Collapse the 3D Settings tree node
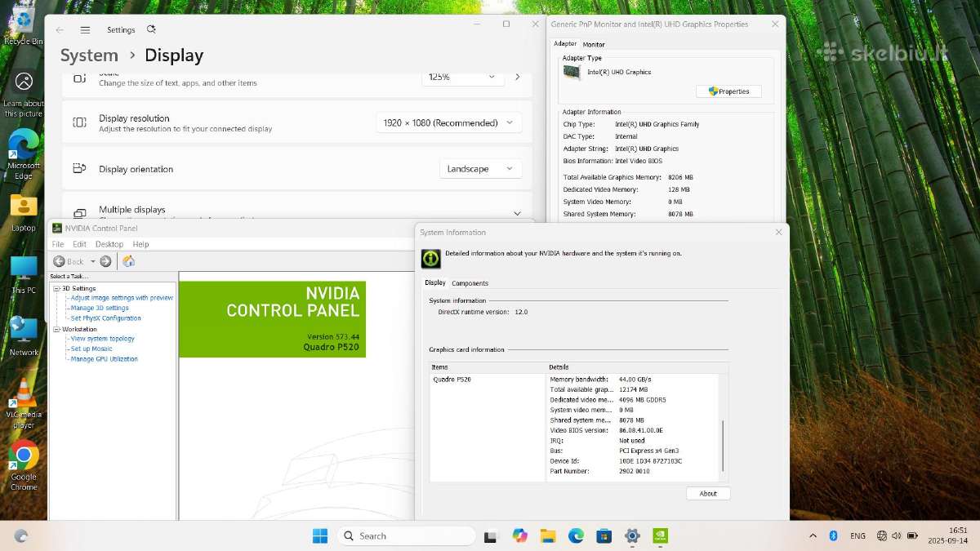This screenshot has height=551, width=980. [x=56, y=288]
